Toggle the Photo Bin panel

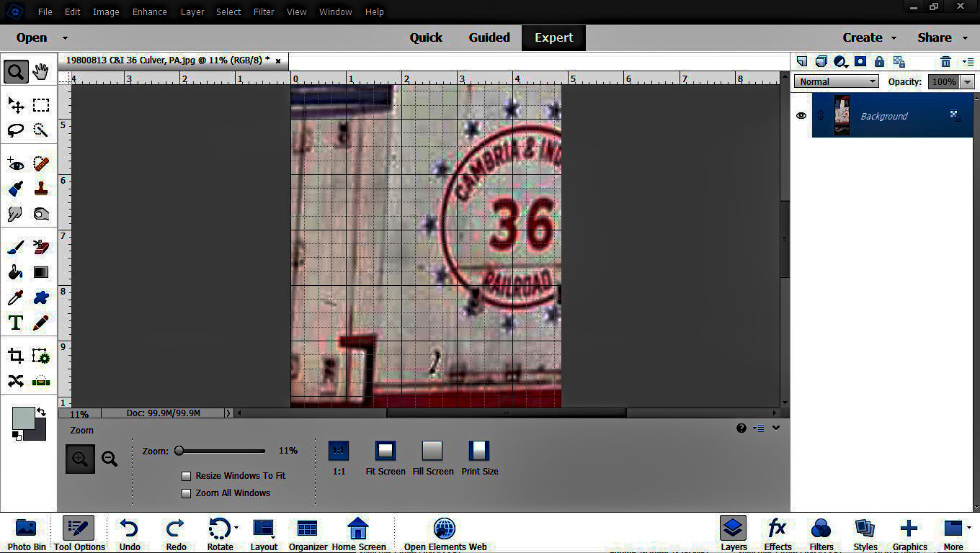27,534
